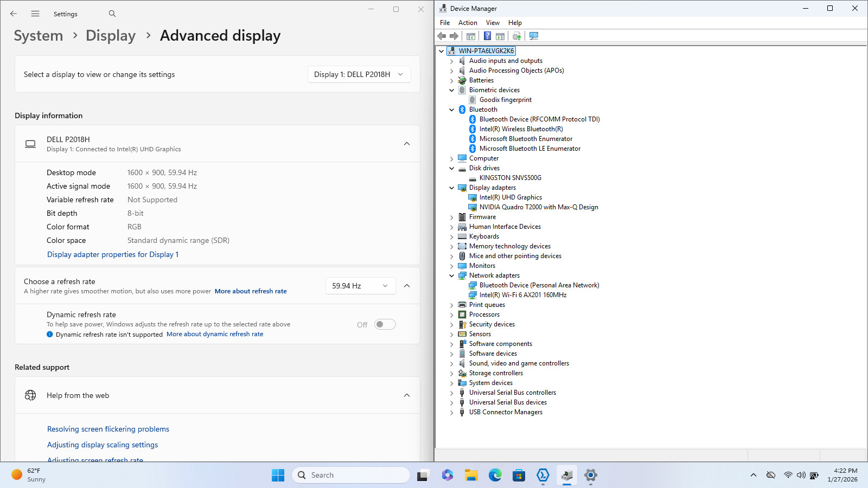Click volume speaker icon in tray
The image size is (868, 488).
click(x=801, y=475)
